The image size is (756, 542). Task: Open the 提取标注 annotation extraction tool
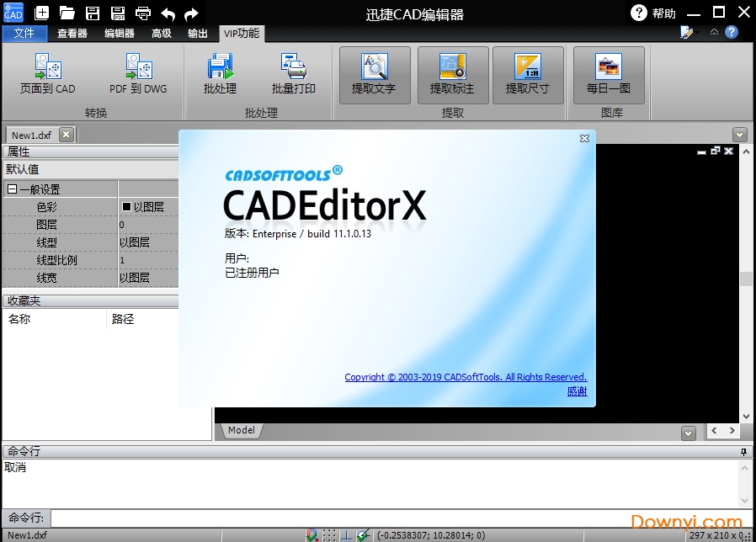click(452, 74)
